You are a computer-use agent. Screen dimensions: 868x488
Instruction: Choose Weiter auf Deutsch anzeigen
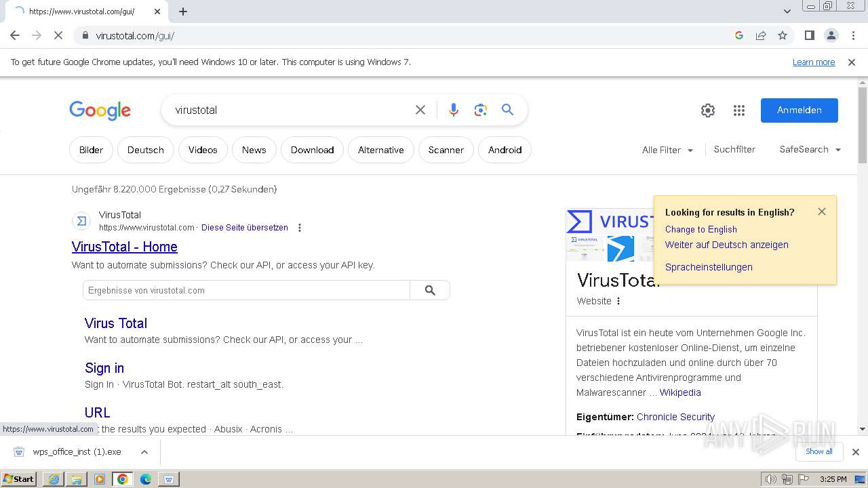[x=727, y=245]
